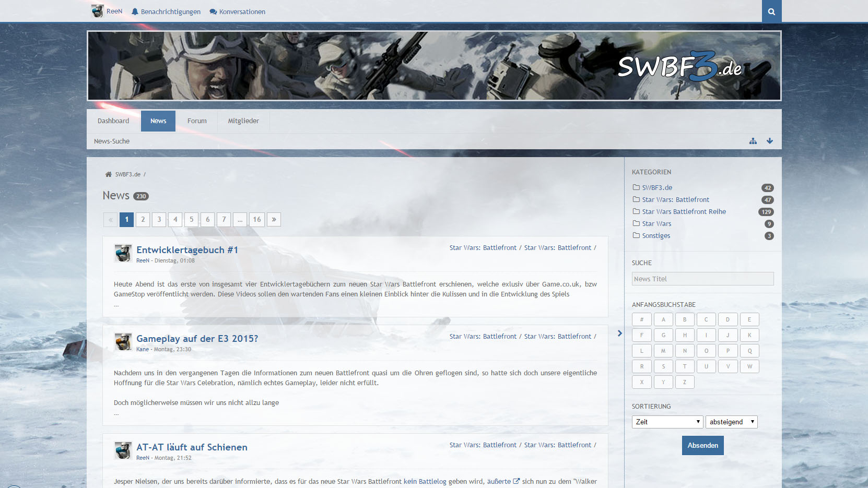Click the down arrow icon in sub-navigation bar
Image resolution: width=868 pixels, height=488 pixels.
[770, 141]
